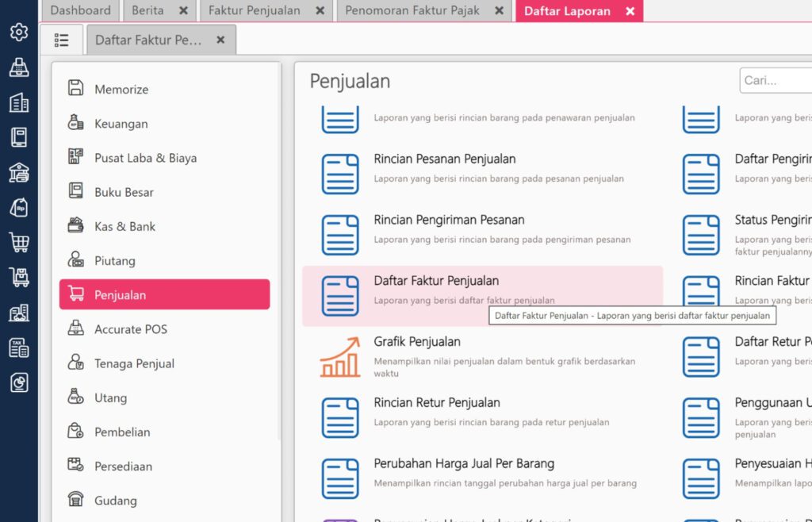Open the Daftar Faktur Penjualan report
The width and height of the screenshot is (812, 522).
coord(436,279)
